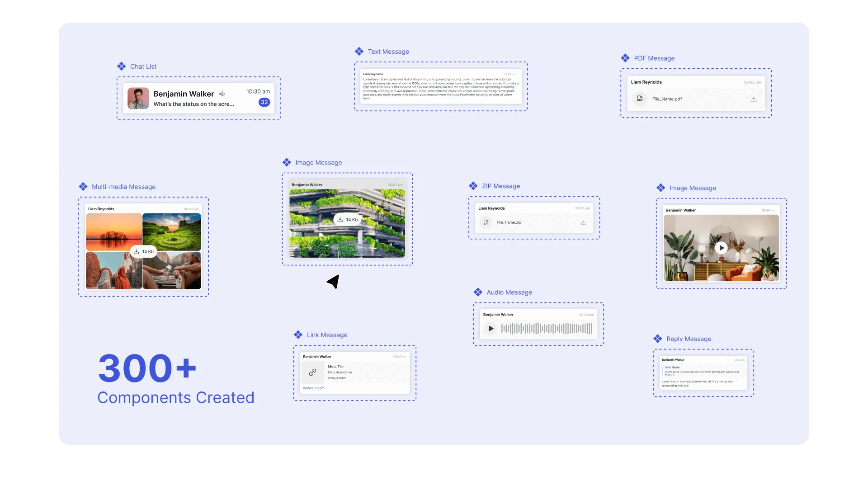
Task: Click the component icon beside Multi-media Message
Action: click(83, 187)
